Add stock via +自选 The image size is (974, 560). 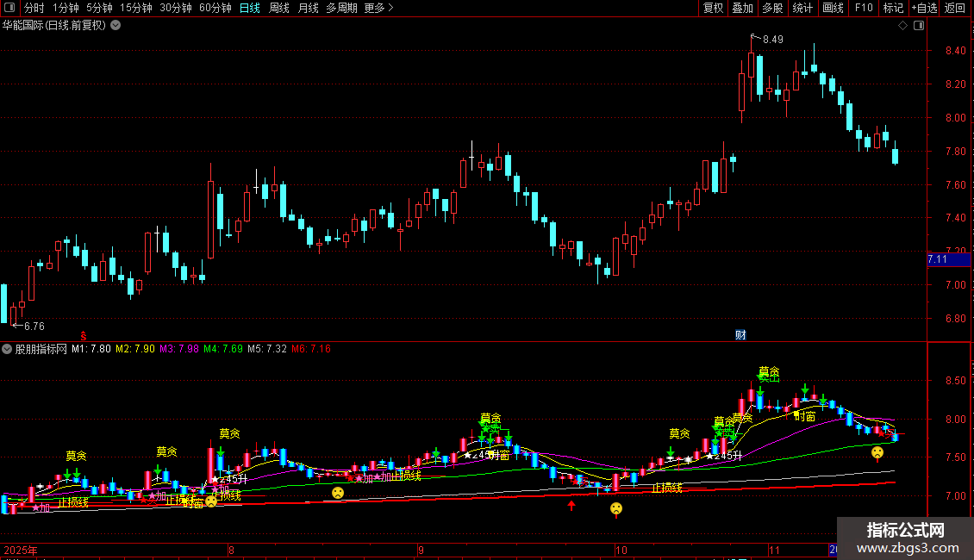[924, 8]
